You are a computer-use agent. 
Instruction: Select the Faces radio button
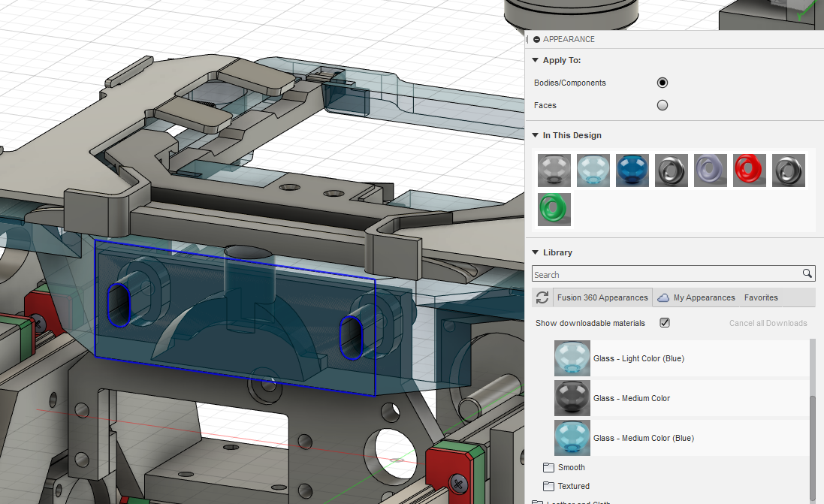662,105
